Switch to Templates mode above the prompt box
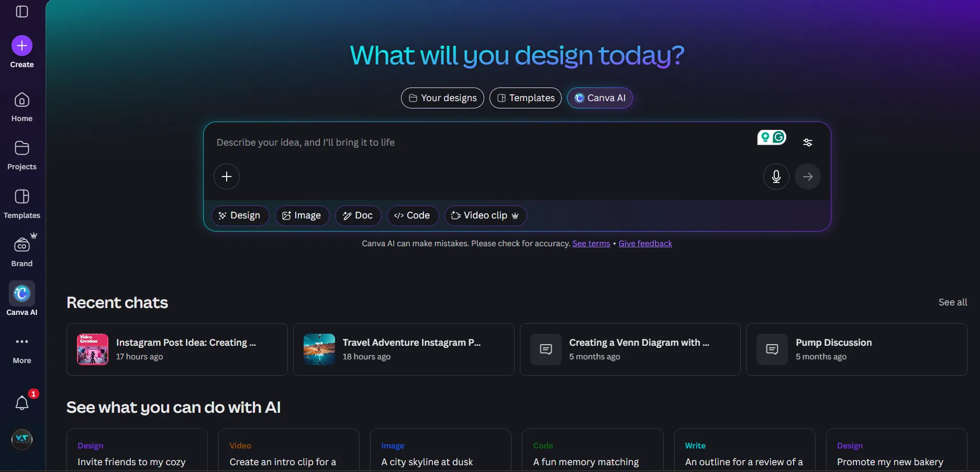The height and width of the screenshot is (472, 980). (x=525, y=98)
